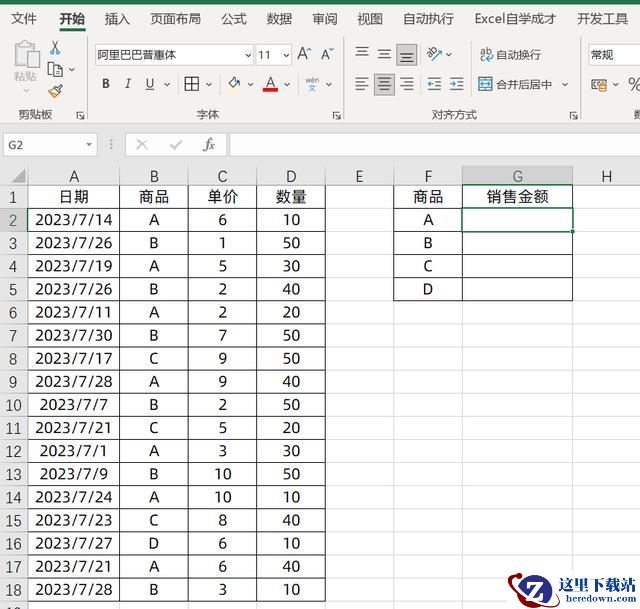Click the insert function fx icon

(x=209, y=144)
